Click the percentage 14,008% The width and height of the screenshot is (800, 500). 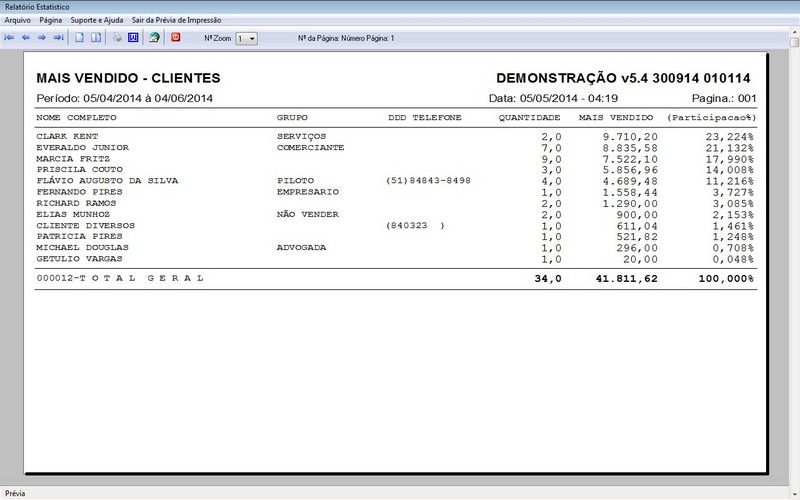point(730,170)
